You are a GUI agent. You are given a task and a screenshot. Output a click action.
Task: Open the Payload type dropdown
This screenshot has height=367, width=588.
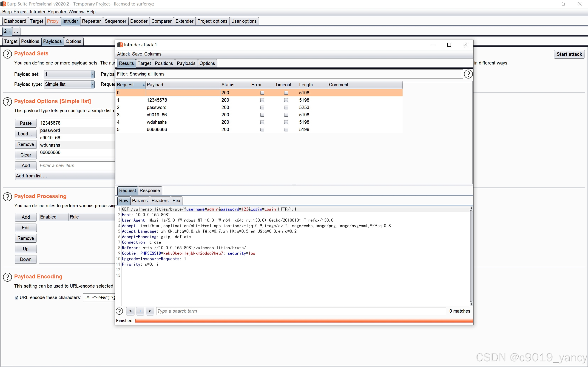[x=69, y=84]
